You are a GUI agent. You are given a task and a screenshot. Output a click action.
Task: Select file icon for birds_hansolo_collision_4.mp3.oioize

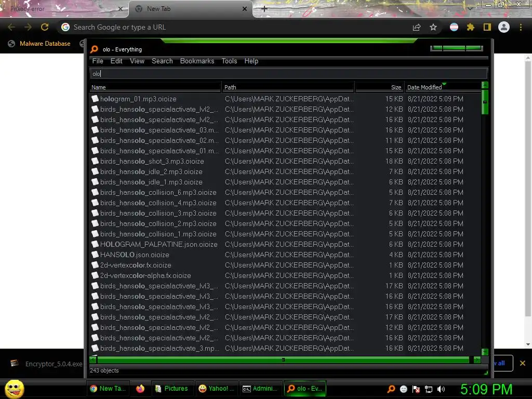[x=95, y=203]
